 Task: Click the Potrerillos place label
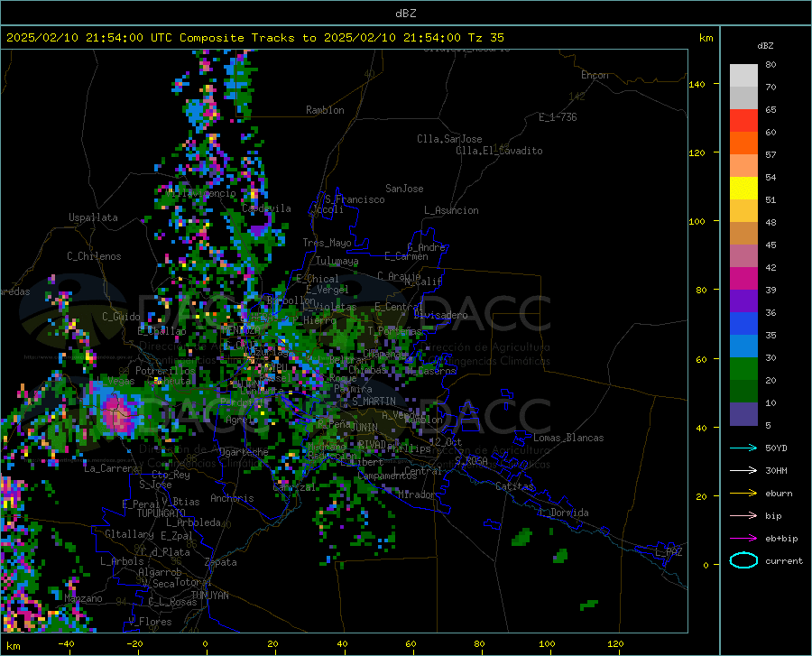165,371
